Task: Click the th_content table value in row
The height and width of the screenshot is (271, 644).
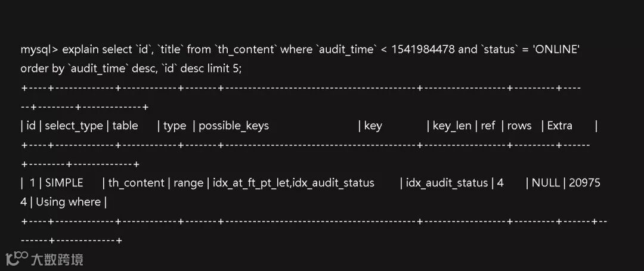Action: coord(136,183)
